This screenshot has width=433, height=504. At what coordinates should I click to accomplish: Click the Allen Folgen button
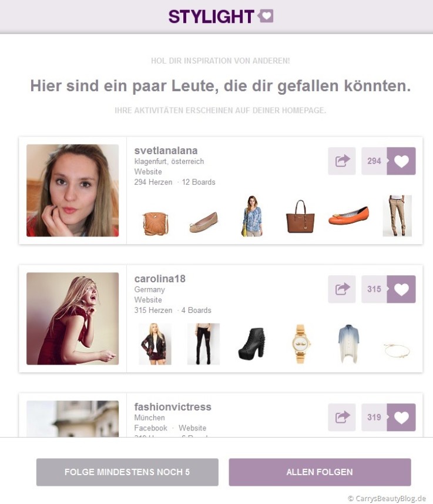[320, 472]
